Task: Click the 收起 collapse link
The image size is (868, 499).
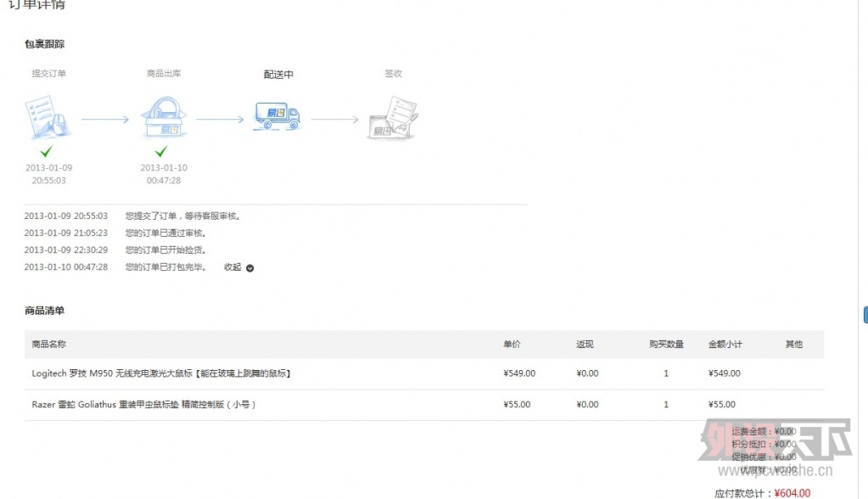Action: click(232, 267)
